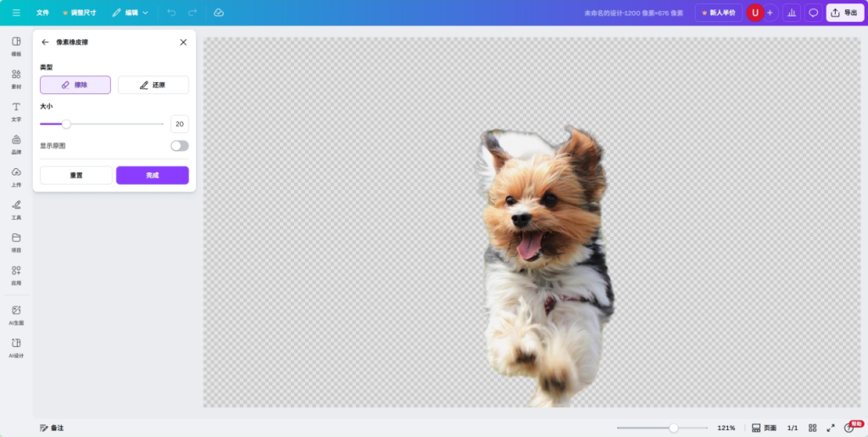Open the 文件 menu

[42, 13]
